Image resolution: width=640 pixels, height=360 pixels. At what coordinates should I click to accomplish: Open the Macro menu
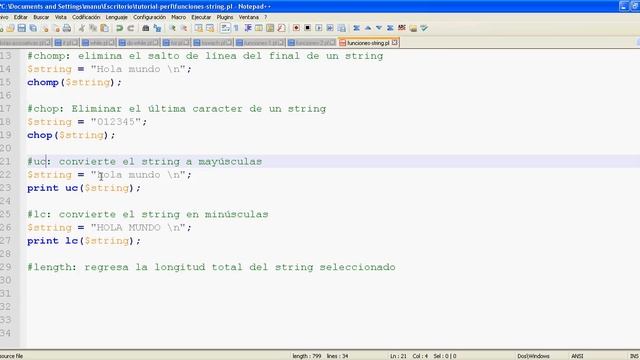pos(178,17)
